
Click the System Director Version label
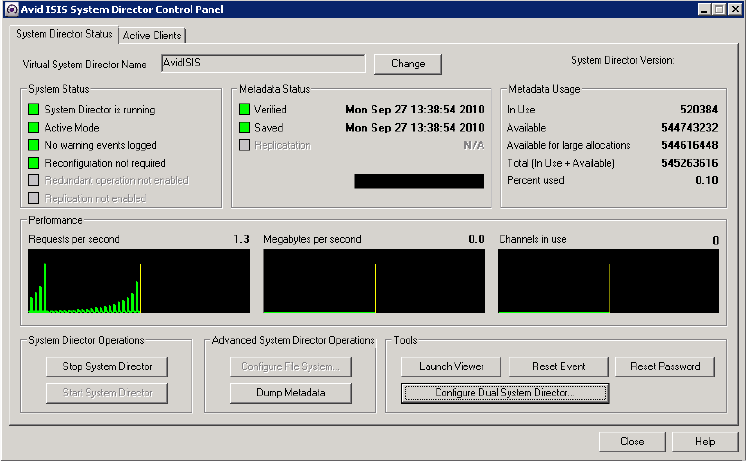coord(622,60)
